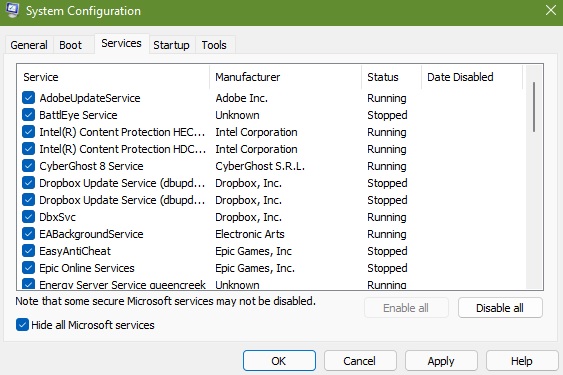Select the CyberGhost 8 Service name
The width and height of the screenshot is (563, 375).
91,166
